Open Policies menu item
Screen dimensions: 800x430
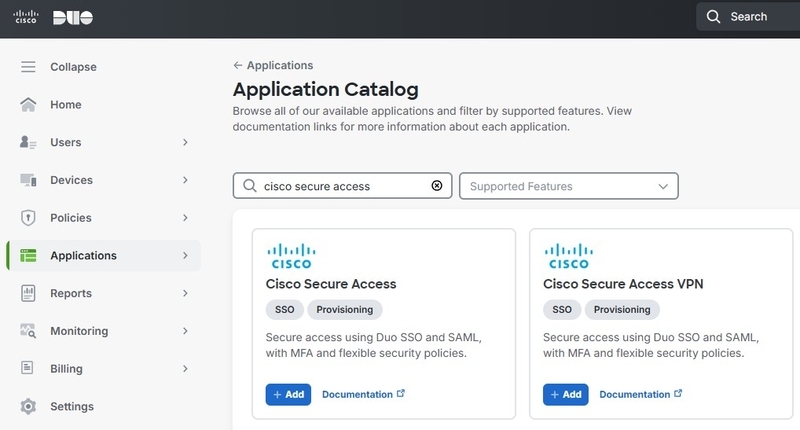click(x=71, y=218)
